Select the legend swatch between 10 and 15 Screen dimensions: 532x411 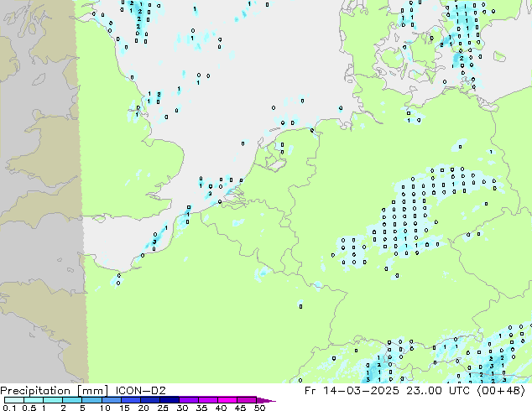[112, 400]
